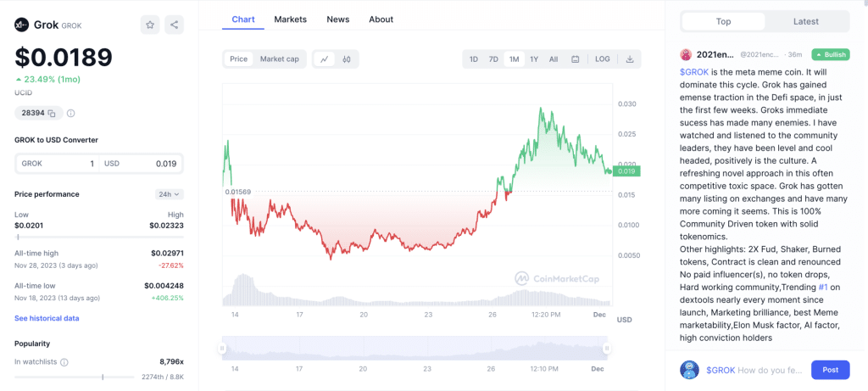Download chart data with download icon
Image resolution: width=868 pixels, height=391 pixels.
click(x=630, y=59)
